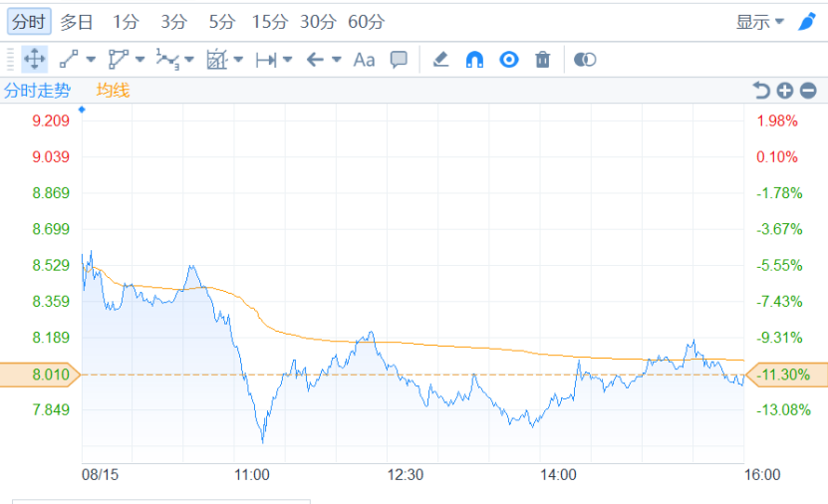Select the trend line drawing tool
The width and height of the screenshot is (828, 504).
tap(69, 59)
